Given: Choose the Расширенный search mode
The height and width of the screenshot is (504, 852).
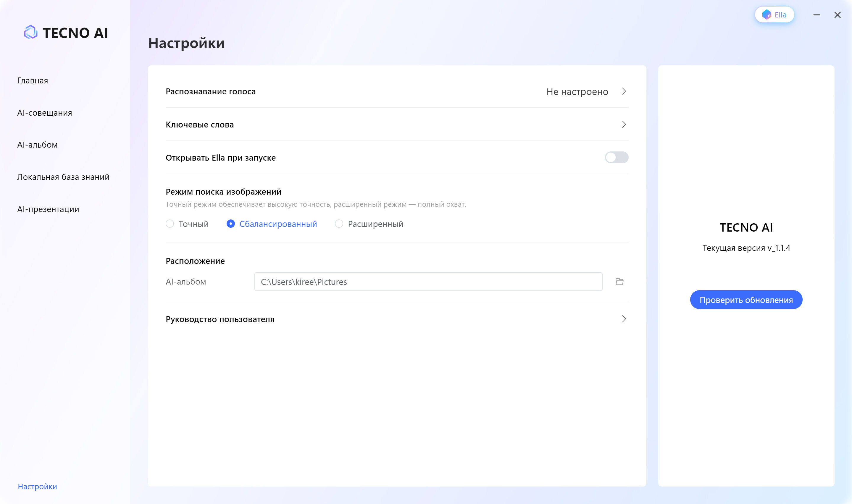Looking at the screenshot, I should (x=339, y=224).
